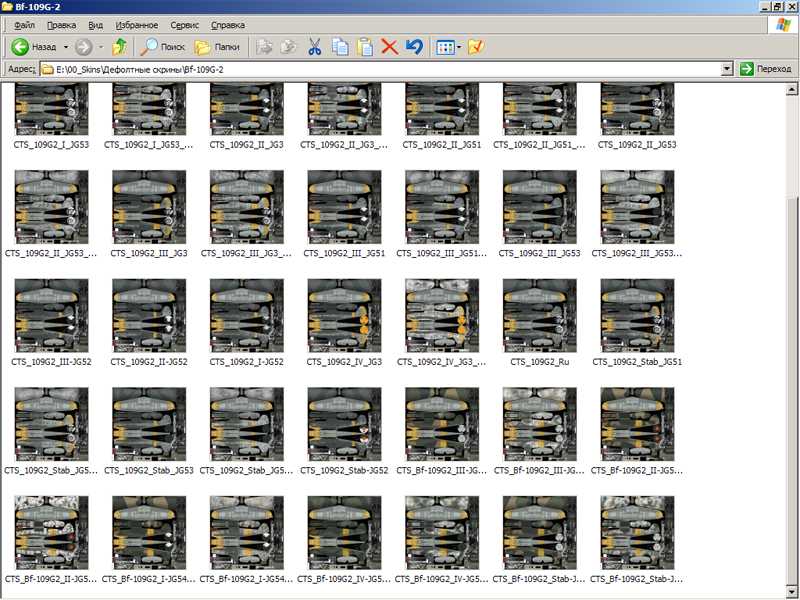Expand the address bar path dropdown
800x600 pixels.
(x=727, y=69)
